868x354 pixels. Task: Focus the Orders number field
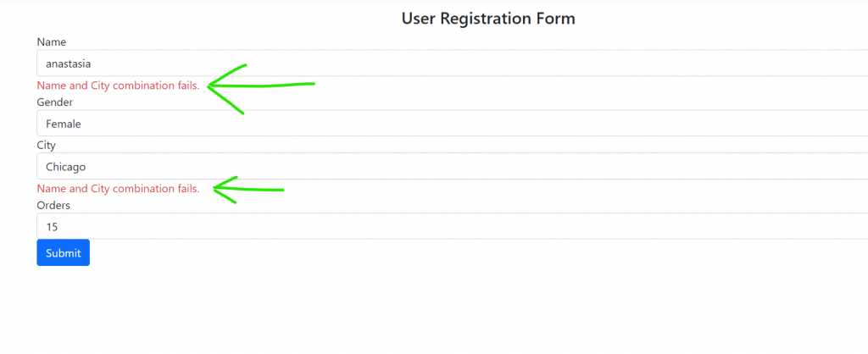coord(449,227)
